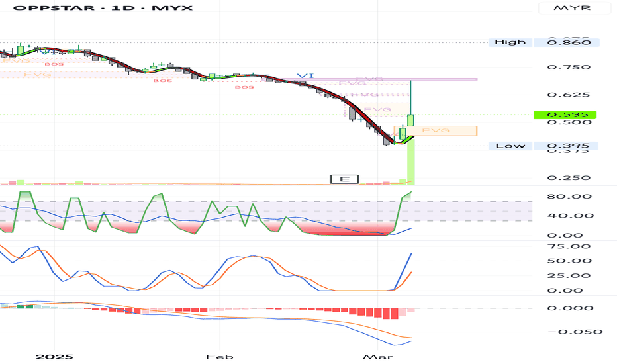The width and height of the screenshot is (617, 364).
Task: Click the 0.395 low price value
Action: [x=568, y=146]
